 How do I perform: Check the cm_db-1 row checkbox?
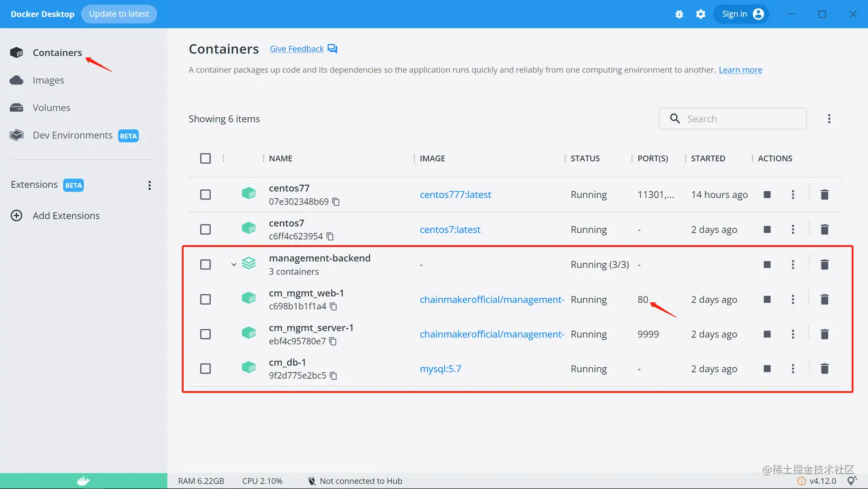[206, 368]
